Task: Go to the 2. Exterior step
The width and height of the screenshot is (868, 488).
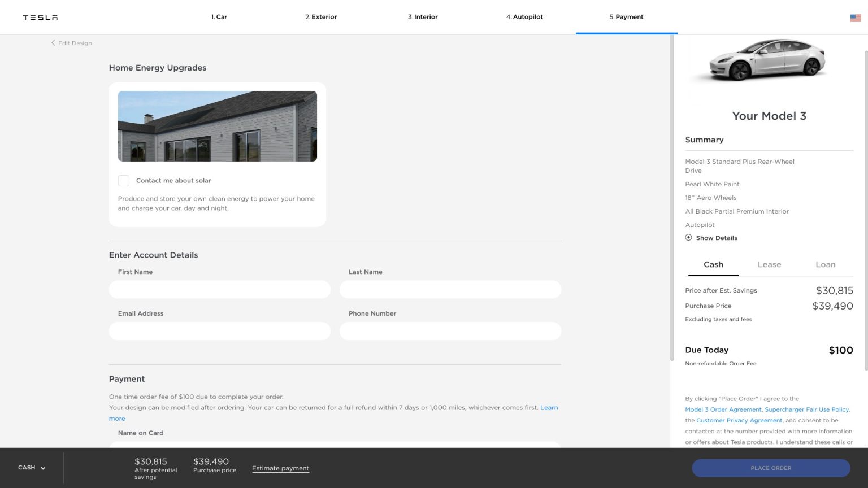Action: pyautogui.click(x=321, y=17)
